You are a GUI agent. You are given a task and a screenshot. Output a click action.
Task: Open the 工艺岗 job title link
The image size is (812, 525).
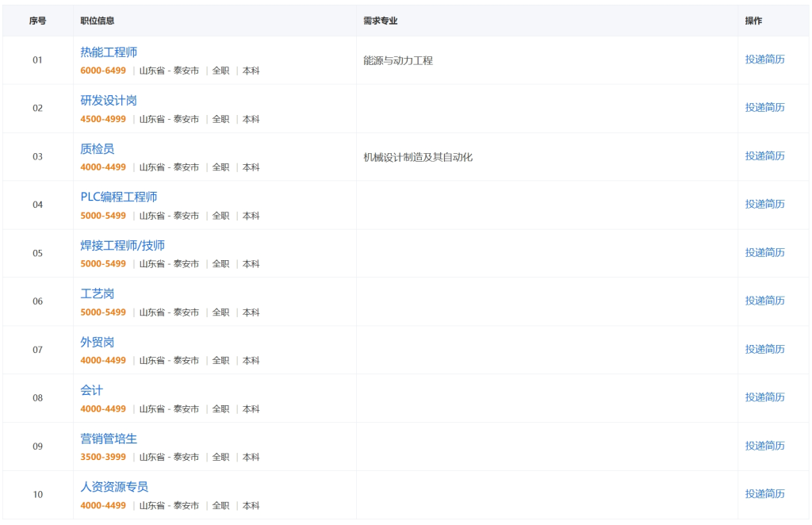pos(98,294)
